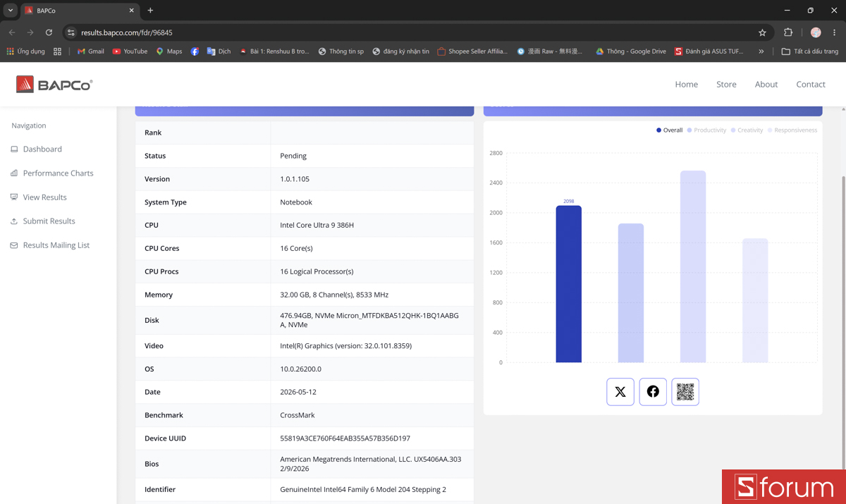The width and height of the screenshot is (846, 504).
Task: Open the Facebook bookmark icon
Action: [195, 51]
